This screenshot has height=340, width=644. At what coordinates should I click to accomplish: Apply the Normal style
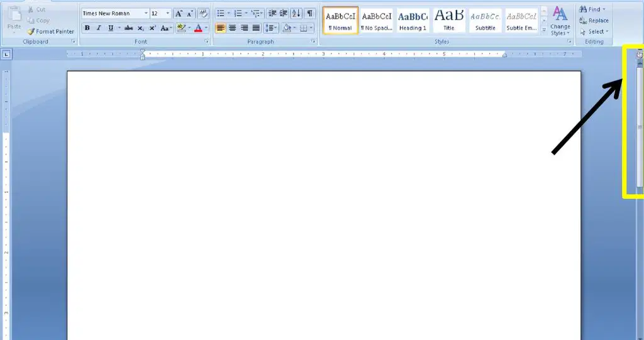(340, 20)
